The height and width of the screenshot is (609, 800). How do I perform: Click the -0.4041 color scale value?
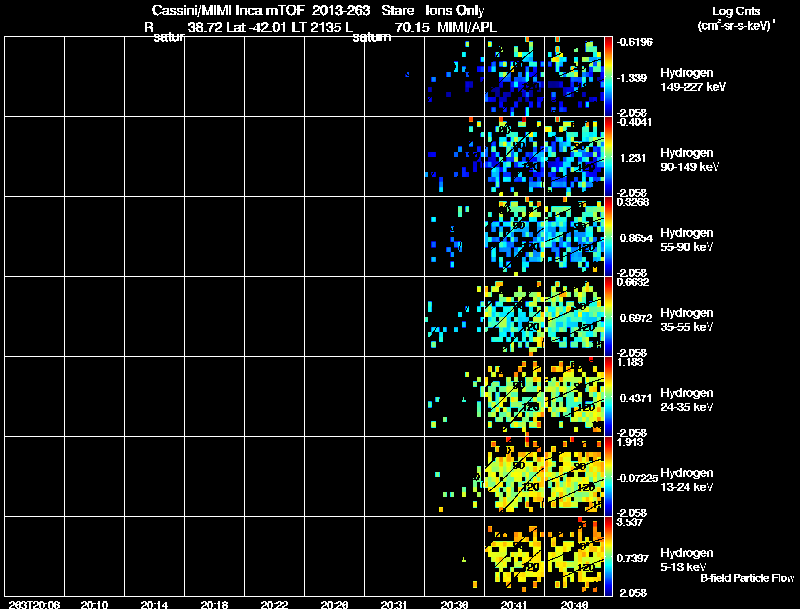click(634, 122)
